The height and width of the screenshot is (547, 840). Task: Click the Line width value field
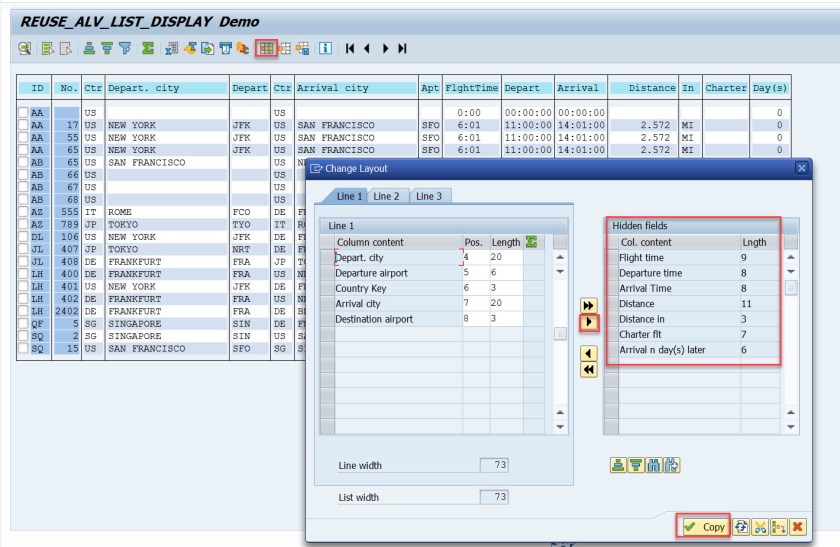494,465
